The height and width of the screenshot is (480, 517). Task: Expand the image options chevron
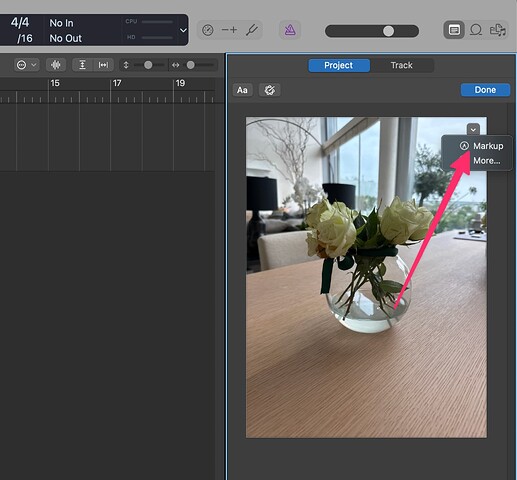click(473, 130)
